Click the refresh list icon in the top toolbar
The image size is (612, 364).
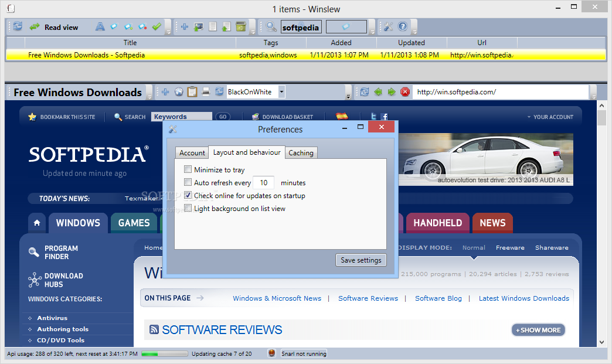[18, 26]
